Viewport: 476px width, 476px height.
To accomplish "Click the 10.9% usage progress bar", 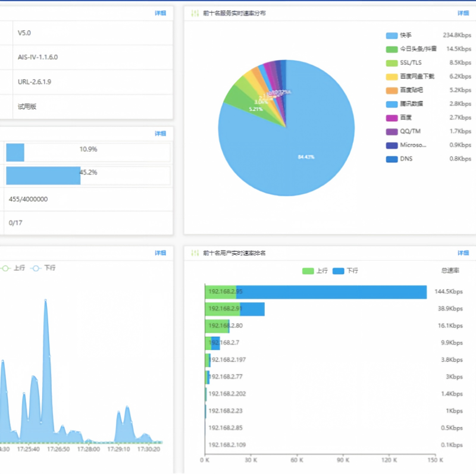I will (88, 152).
